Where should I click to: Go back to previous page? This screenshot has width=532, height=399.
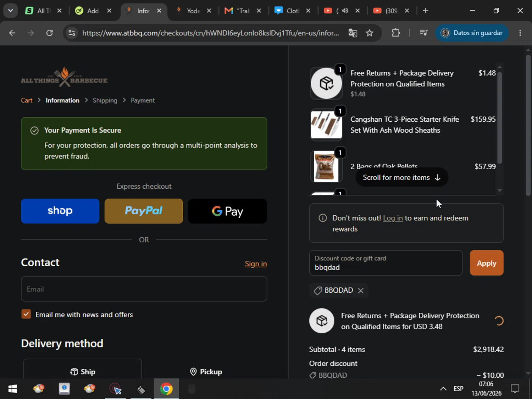pyautogui.click(x=12, y=33)
